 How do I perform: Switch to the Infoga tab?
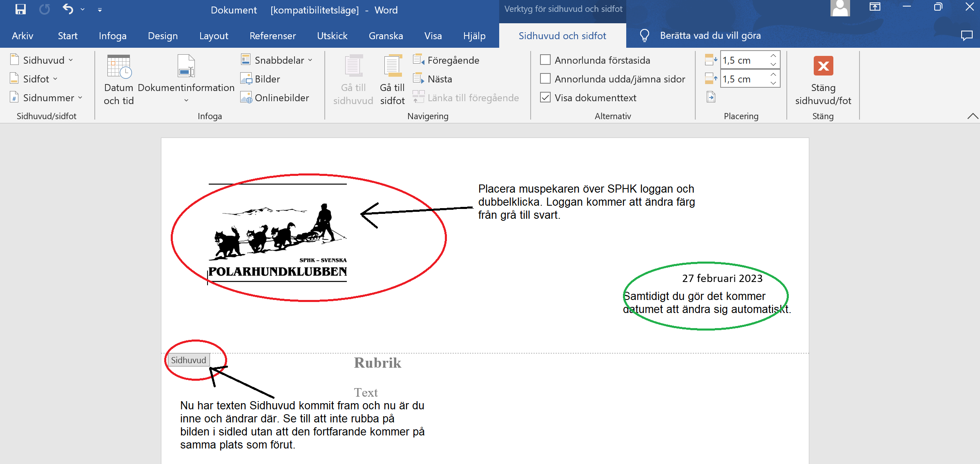pyautogui.click(x=112, y=36)
